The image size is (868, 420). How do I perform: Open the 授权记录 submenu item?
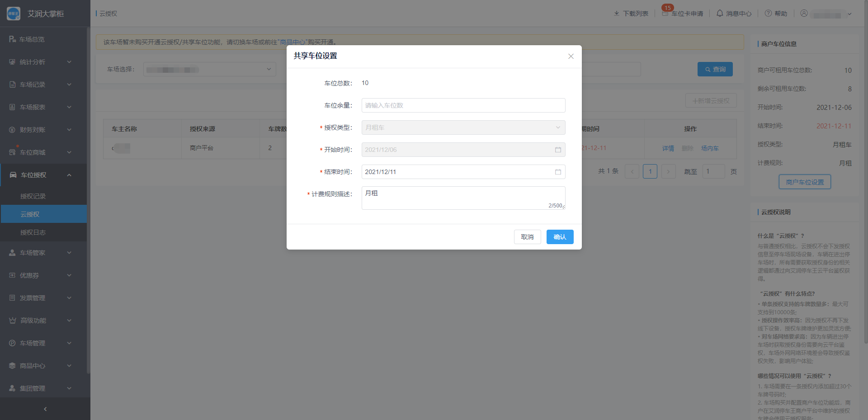(43, 196)
